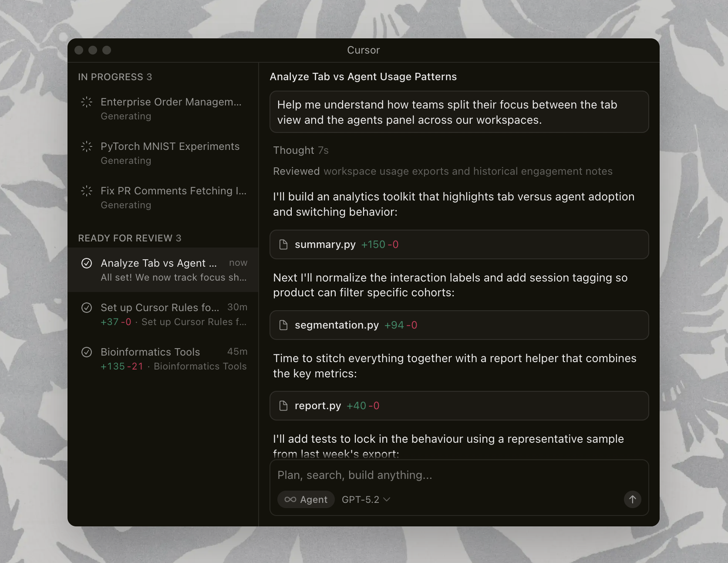The height and width of the screenshot is (563, 728).
Task: Click the file icon beside summary.py
Action: tap(283, 244)
